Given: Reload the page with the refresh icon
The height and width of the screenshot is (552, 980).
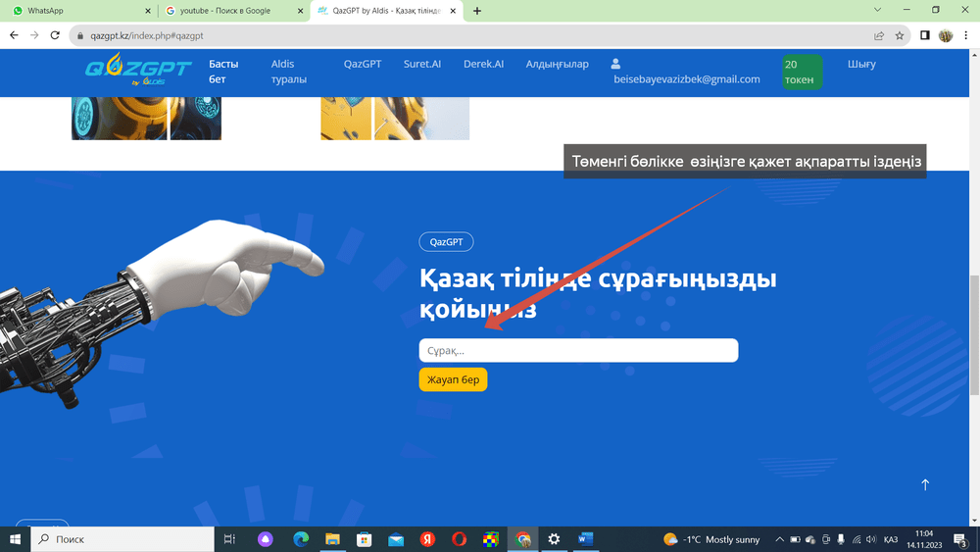Looking at the screenshot, I should 56,35.
